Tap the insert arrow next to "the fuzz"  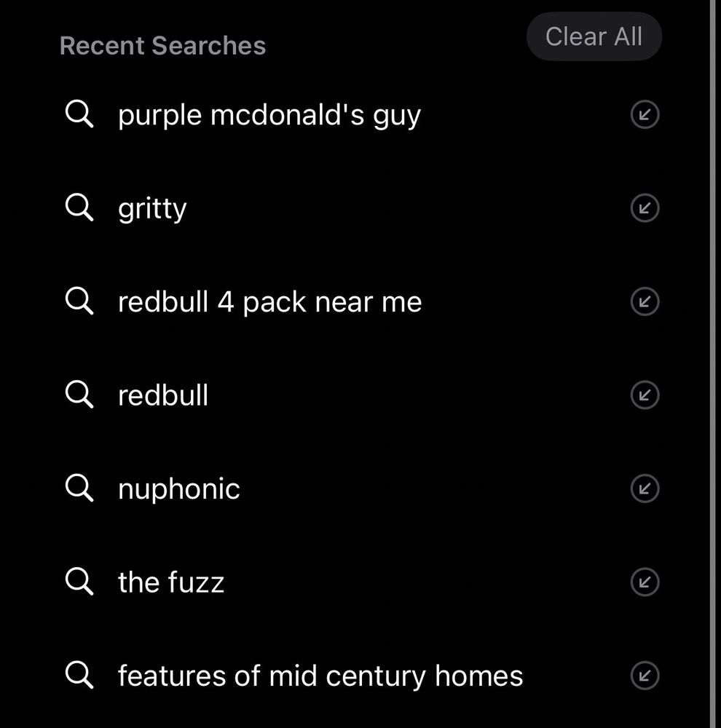click(644, 582)
